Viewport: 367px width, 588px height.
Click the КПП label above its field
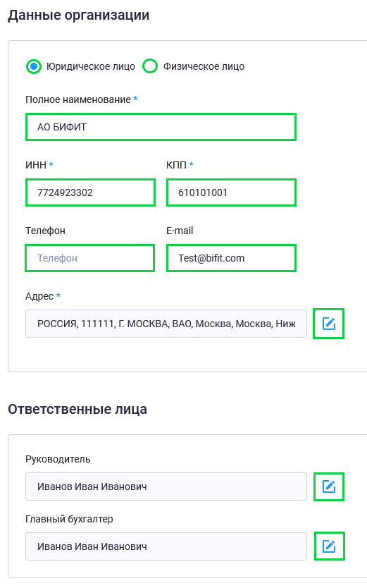coord(176,165)
